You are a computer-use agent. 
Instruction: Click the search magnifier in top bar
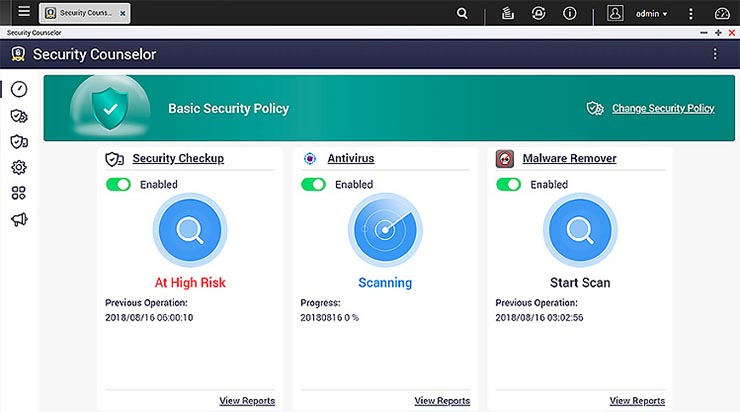tap(462, 14)
